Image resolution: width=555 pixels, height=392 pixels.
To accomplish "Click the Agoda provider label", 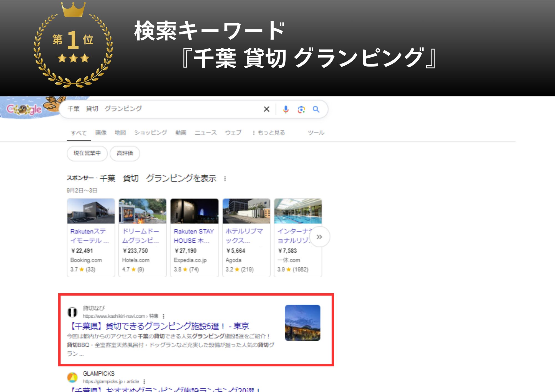I will point(233,260).
